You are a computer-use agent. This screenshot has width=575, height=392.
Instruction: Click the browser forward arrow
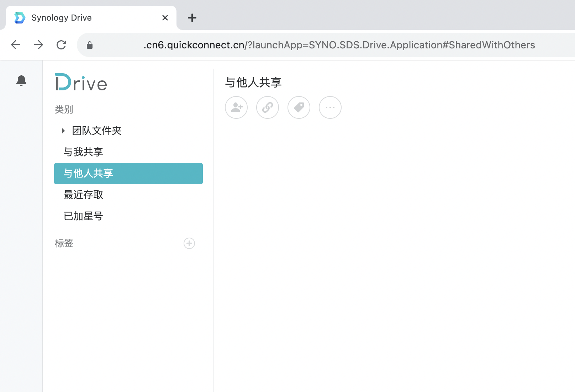38,45
